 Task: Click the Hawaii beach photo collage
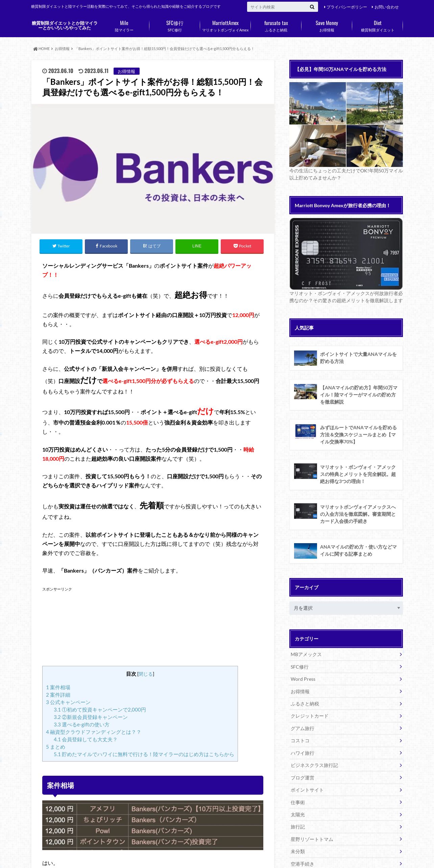(346, 125)
